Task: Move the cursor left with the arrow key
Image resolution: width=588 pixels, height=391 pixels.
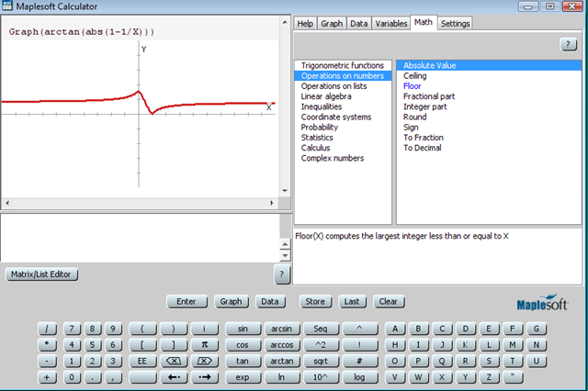Action: coord(174,377)
